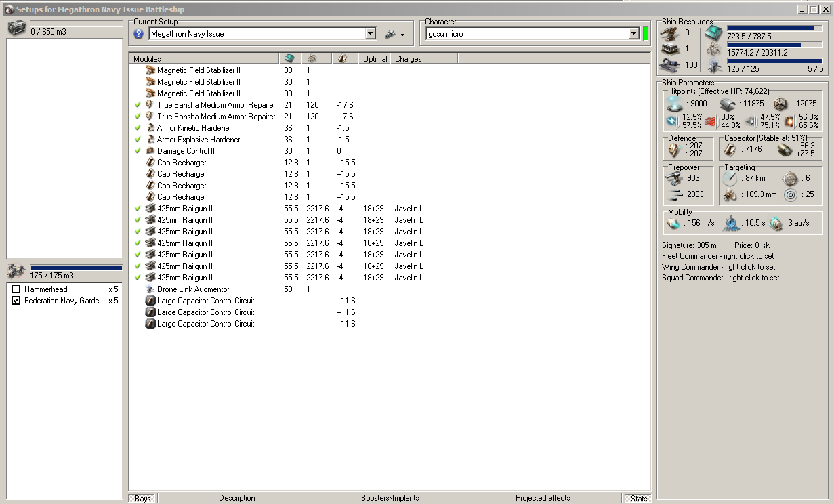Click the cargo capacity bar above 0 / 650 m3
The height and width of the screenshot is (504, 834).
[75, 23]
